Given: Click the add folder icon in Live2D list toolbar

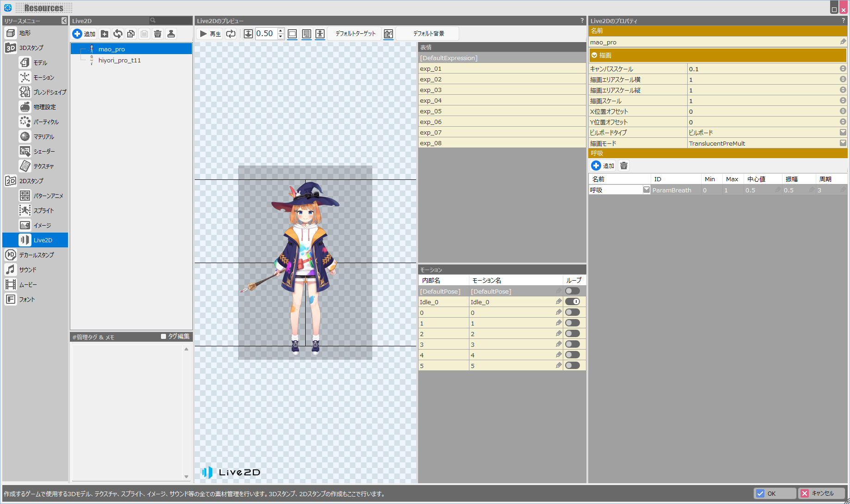Looking at the screenshot, I should point(105,34).
